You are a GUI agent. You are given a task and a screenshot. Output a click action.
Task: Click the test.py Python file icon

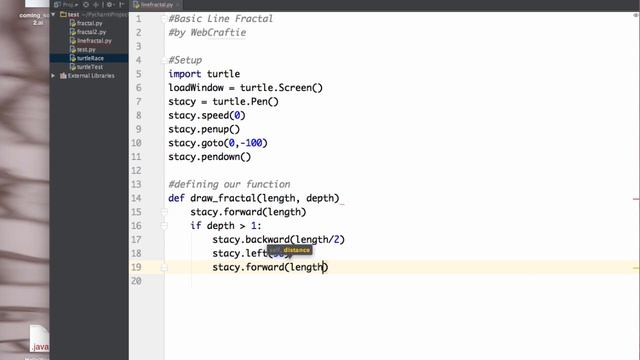click(x=73, y=49)
